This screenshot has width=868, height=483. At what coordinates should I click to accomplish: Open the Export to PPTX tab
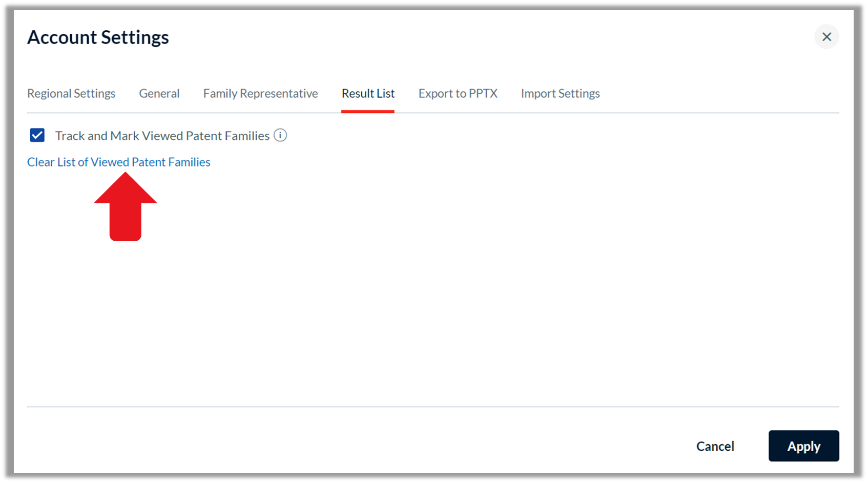tap(458, 93)
